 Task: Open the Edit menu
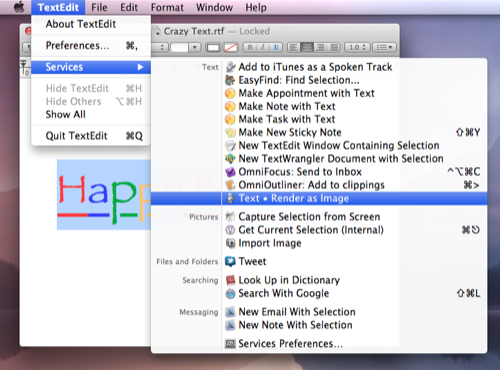click(x=129, y=7)
